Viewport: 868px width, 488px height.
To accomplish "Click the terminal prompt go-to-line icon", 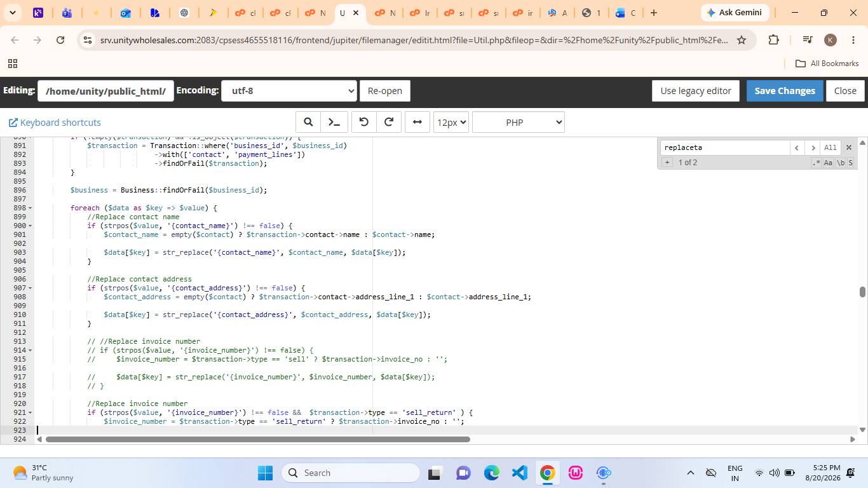I will [334, 122].
